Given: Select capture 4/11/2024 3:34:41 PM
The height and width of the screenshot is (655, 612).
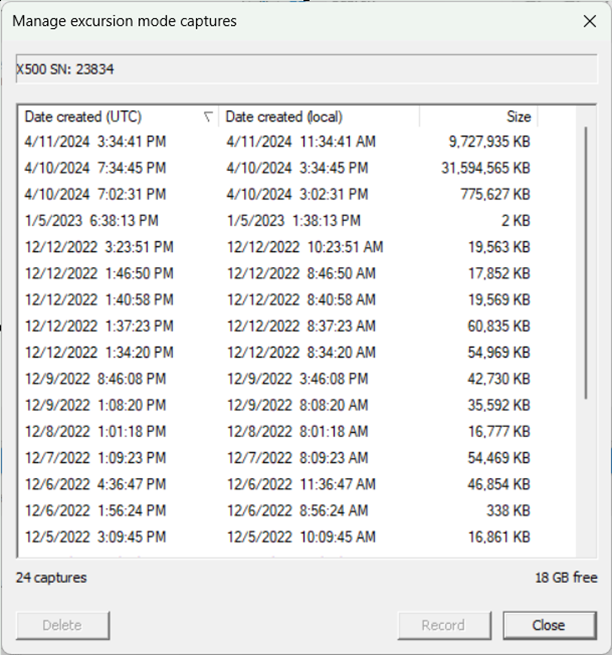Looking at the screenshot, I should point(95,142).
